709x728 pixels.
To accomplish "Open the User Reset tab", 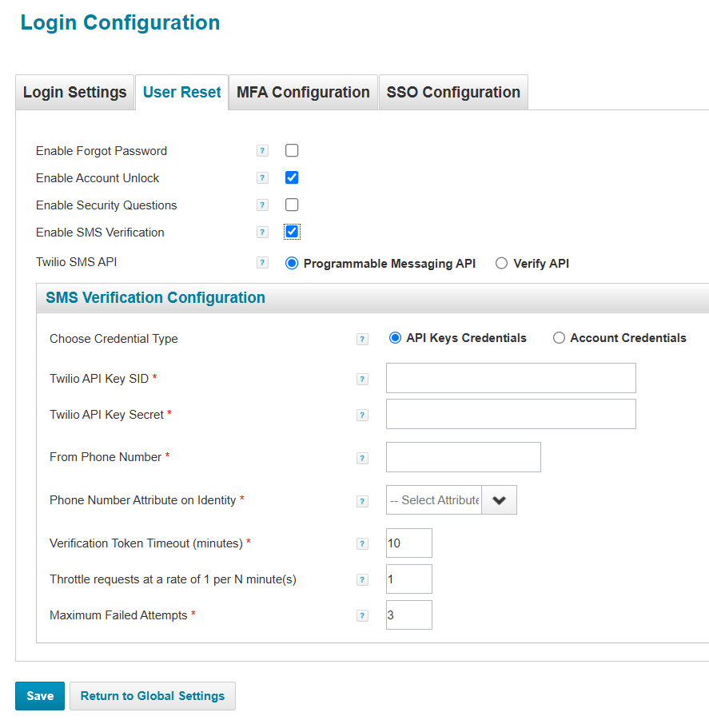I will pos(181,92).
